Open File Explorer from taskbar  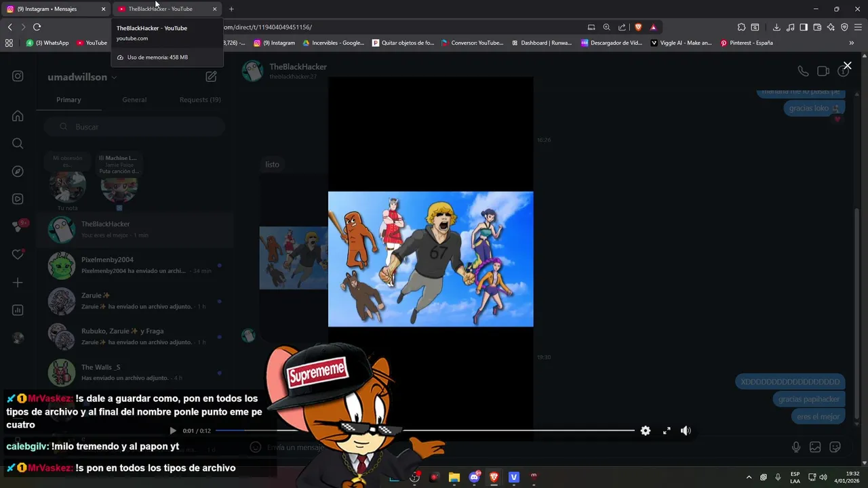(x=454, y=477)
